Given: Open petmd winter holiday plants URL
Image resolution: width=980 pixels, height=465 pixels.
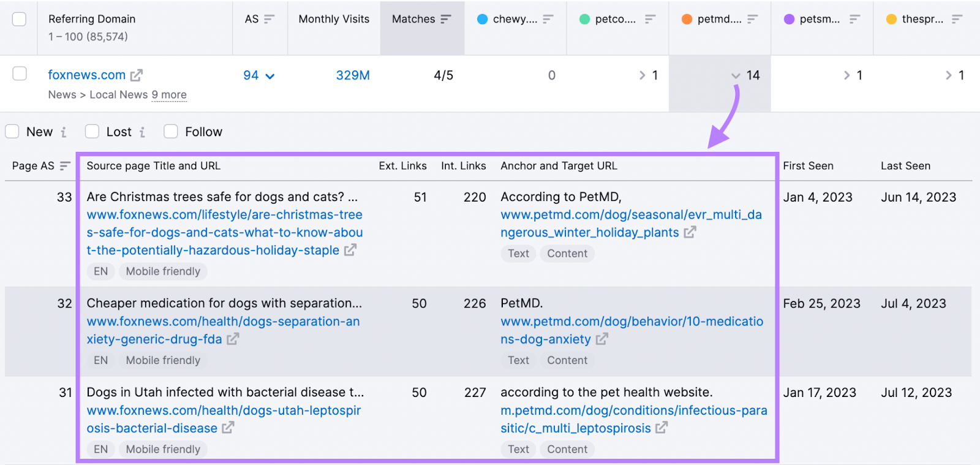Looking at the screenshot, I should [x=631, y=224].
